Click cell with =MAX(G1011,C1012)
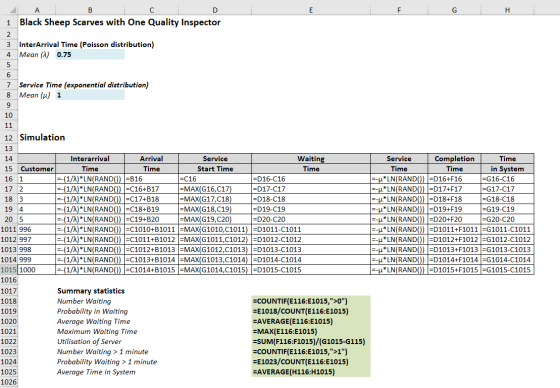This screenshot has height=388, width=560. tap(215, 239)
